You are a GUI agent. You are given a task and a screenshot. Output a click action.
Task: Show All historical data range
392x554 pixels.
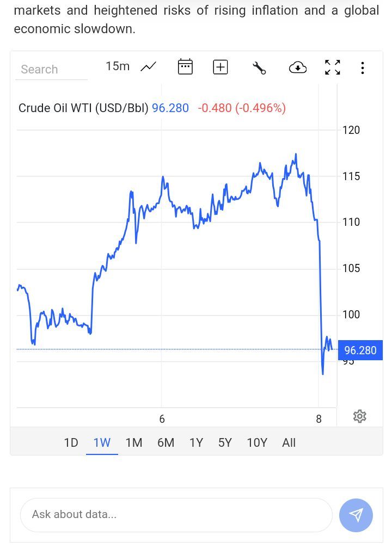pyautogui.click(x=289, y=442)
